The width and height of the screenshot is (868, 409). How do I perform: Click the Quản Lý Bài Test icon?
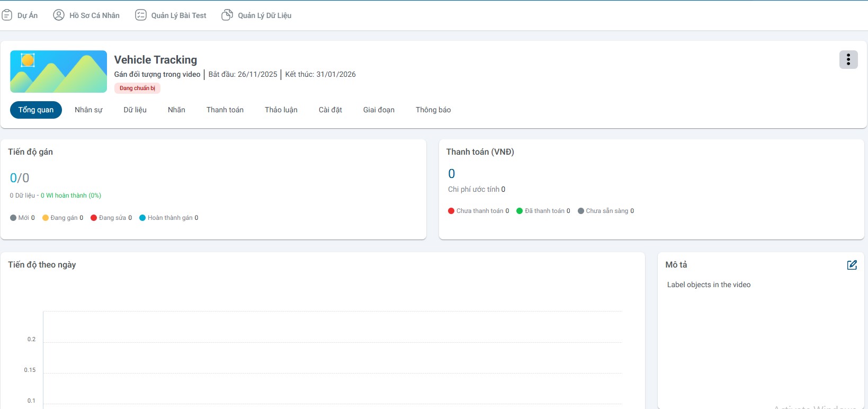click(x=141, y=15)
